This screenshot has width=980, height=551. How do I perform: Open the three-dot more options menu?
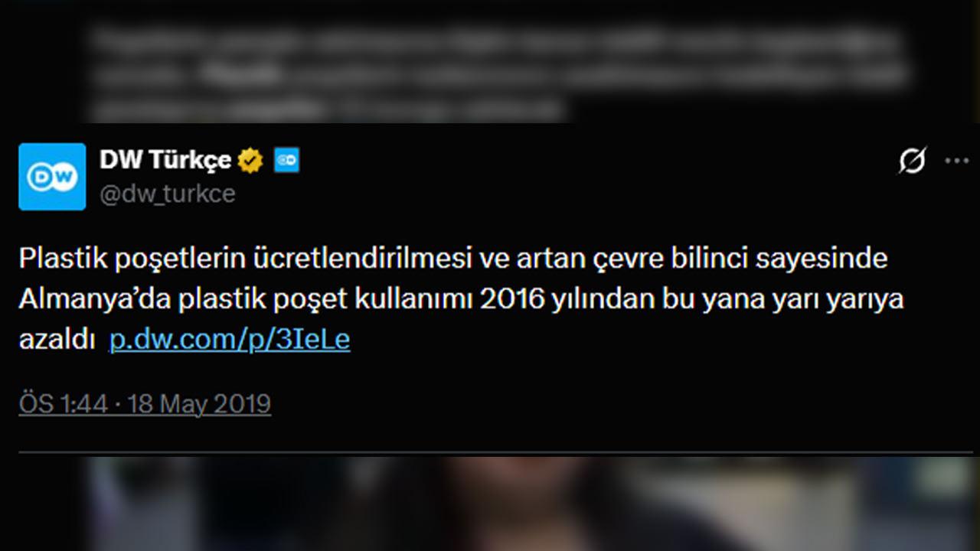pyautogui.click(x=957, y=161)
